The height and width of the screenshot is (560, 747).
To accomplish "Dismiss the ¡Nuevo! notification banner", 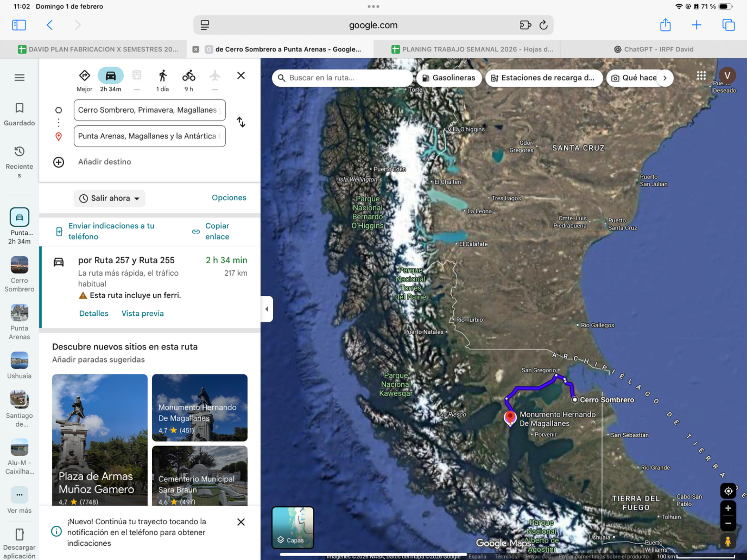I will point(241,522).
